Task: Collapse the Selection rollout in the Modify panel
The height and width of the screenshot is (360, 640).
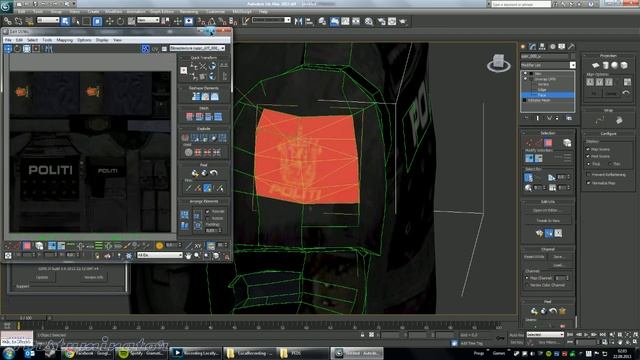Action: coord(548,133)
